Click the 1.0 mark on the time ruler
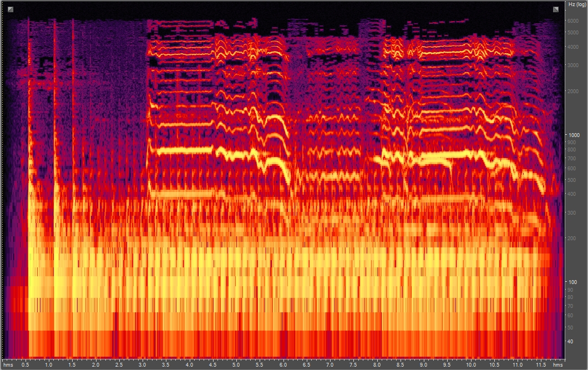 tap(49, 365)
